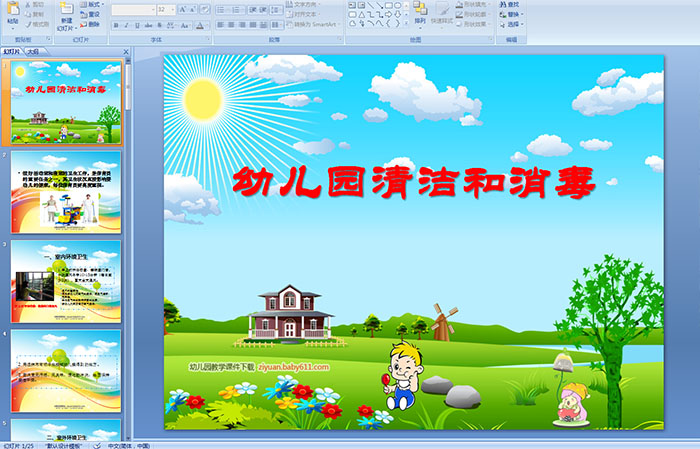Click the Reset (重设) slide button
This screenshot has height=449, width=700.
(x=90, y=14)
